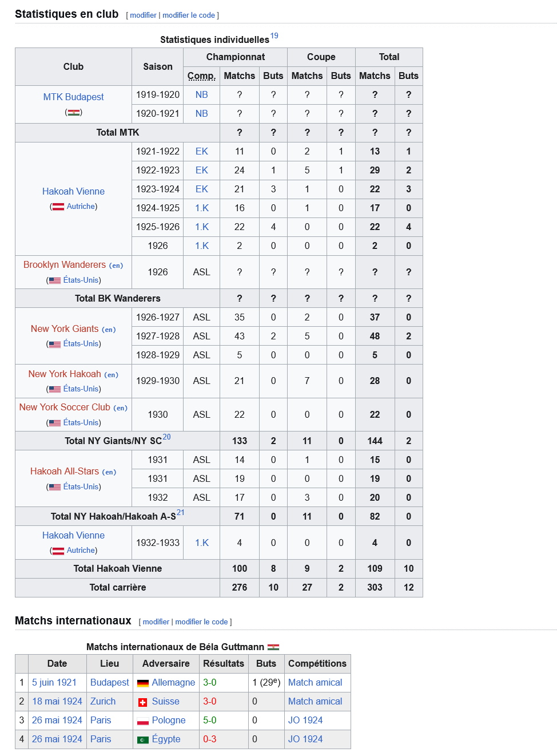Click the US flag under Brooklyn Wanderers
The height and width of the screenshot is (756, 557).
point(55,280)
